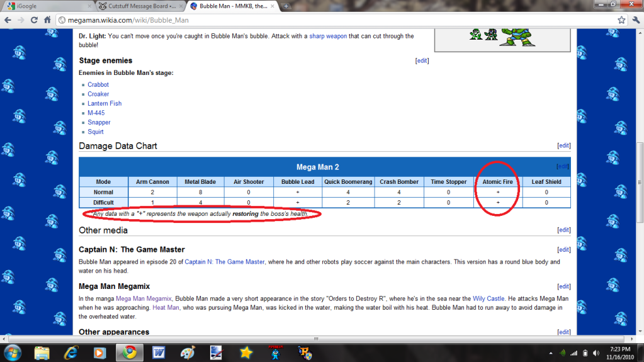This screenshot has height=362, width=644.
Task: Open Microsoft Word from the taskbar
Action: click(158, 351)
